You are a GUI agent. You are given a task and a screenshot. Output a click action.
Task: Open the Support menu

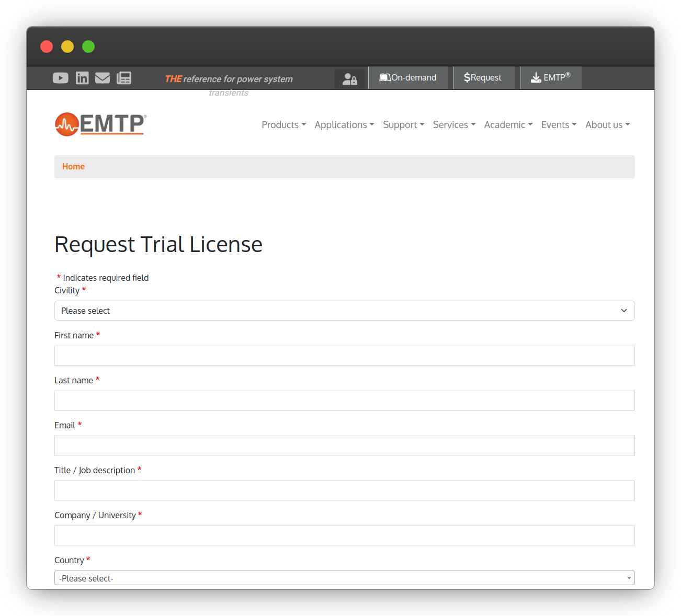(x=404, y=124)
